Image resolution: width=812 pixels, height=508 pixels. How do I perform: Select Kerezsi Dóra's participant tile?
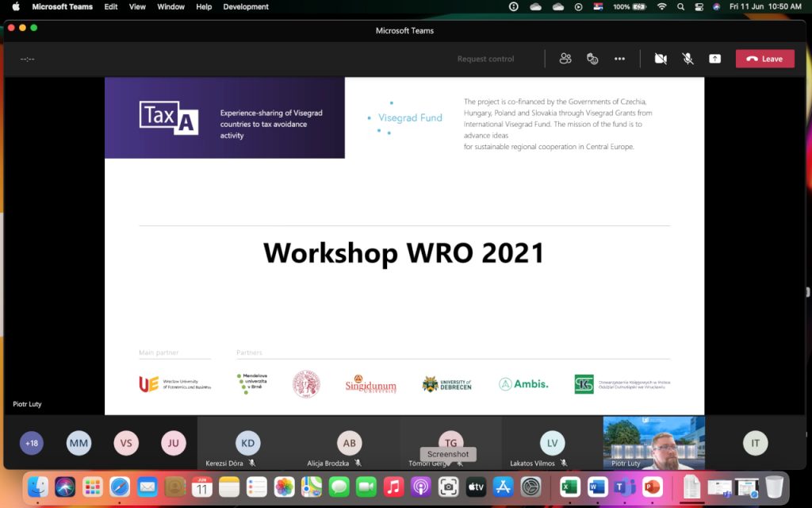(x=247, y=443)
